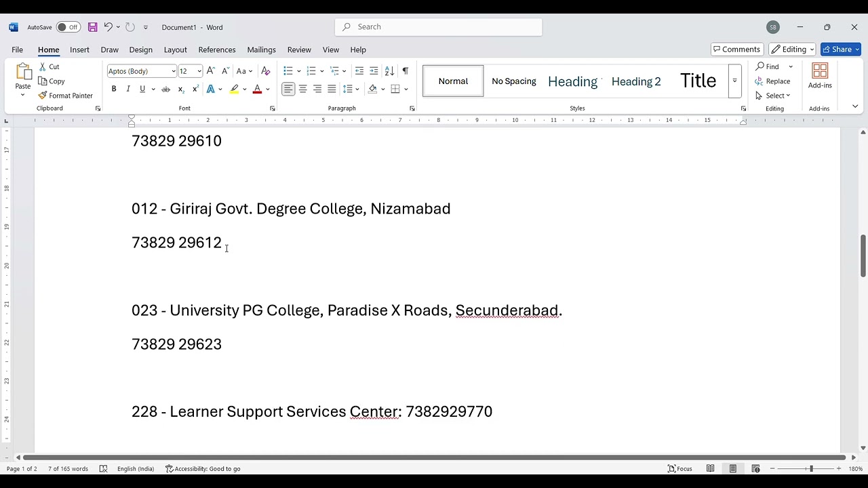Copy the selected text

point(52,81)
